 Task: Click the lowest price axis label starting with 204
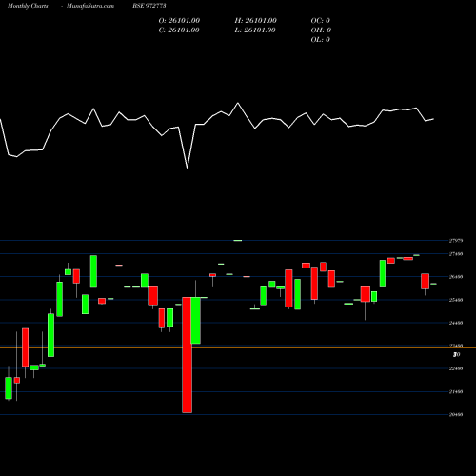point(456,414)
